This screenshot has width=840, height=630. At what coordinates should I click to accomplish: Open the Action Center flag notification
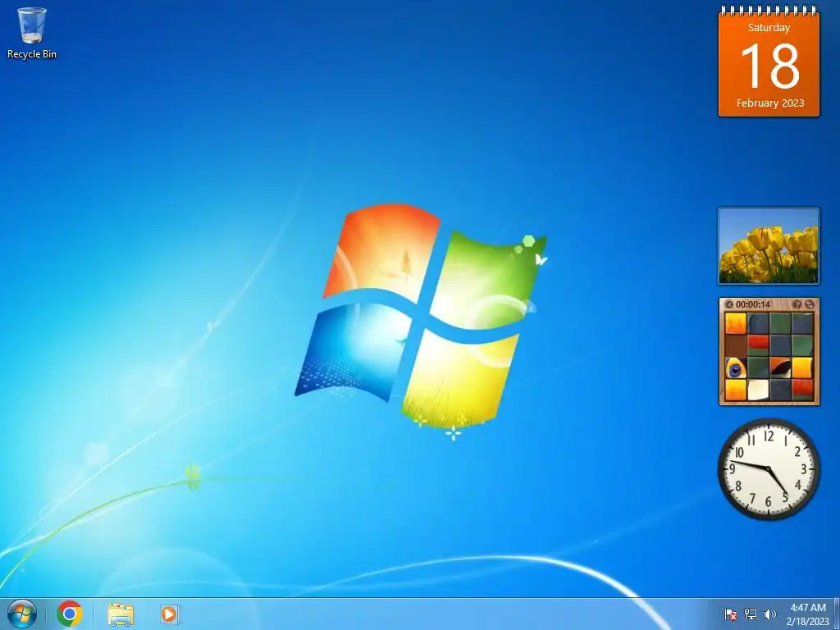point(731,614)
